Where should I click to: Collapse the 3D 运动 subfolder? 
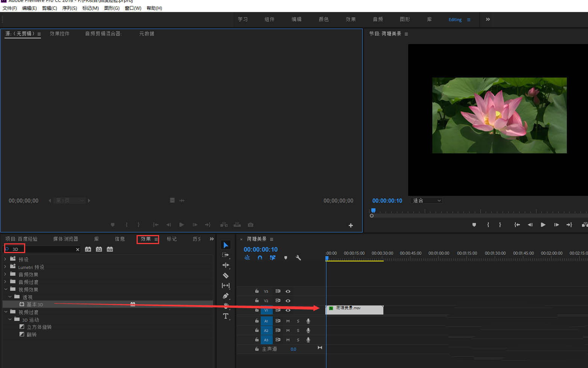[x=10, y=319]
